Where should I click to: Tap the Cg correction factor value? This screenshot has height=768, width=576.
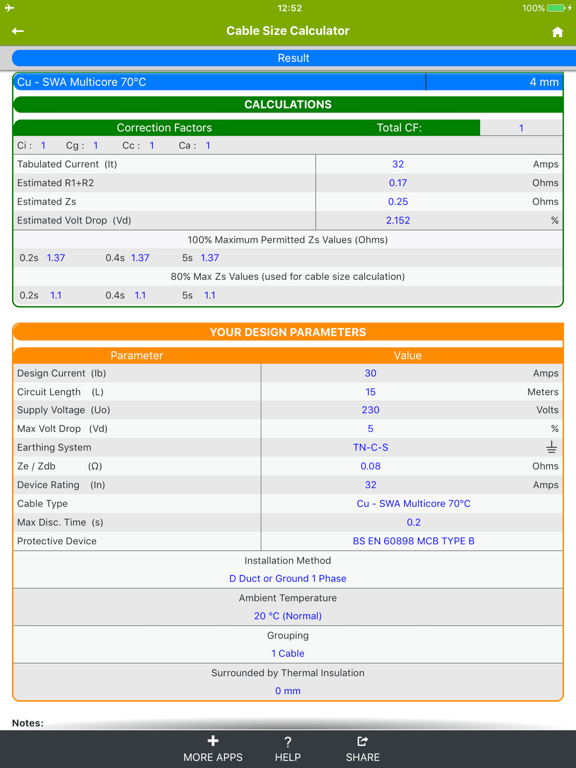click(96, 145)
